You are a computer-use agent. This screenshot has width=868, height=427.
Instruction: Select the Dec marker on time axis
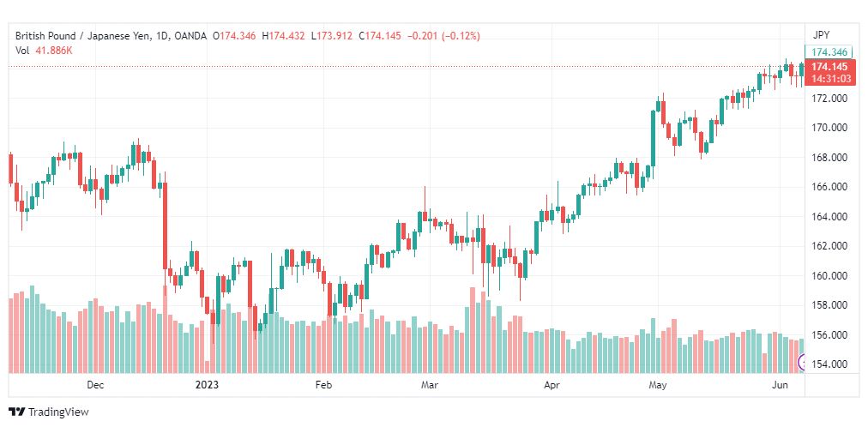95,384
